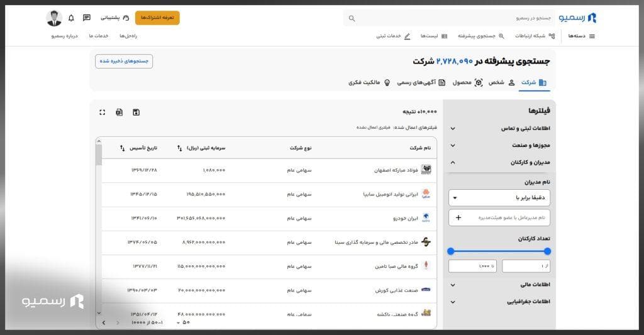Click the 'جستجو در رسمیو' search field
This screenshot has width=644, height=335.
point(450,18)
